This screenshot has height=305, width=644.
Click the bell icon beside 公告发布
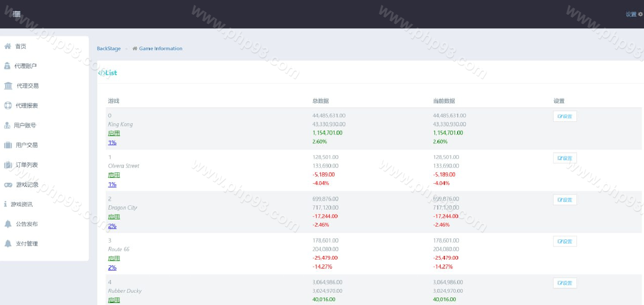coord(8,224)
